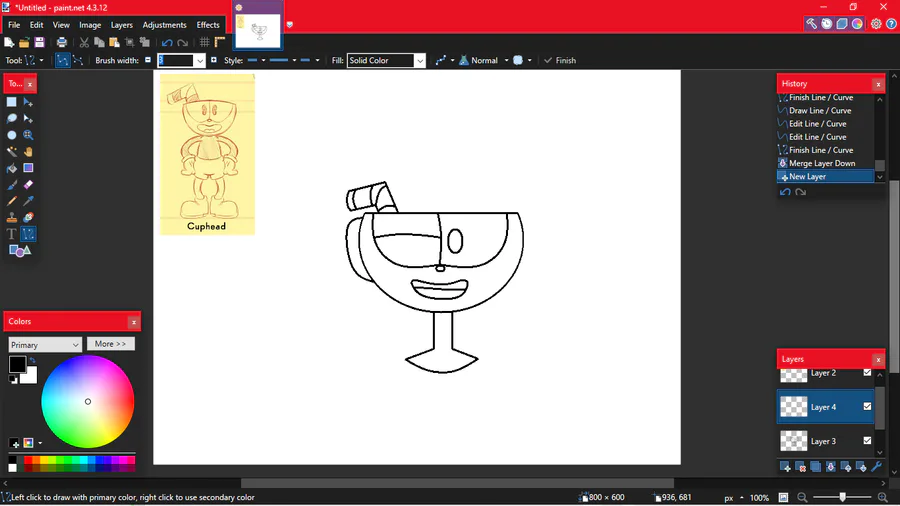
Task: Open the line start cap style dropdown
Action: 257,60
